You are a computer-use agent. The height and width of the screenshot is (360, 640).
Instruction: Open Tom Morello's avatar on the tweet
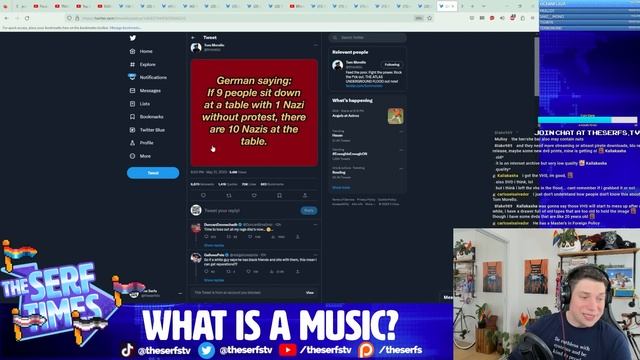196,48
